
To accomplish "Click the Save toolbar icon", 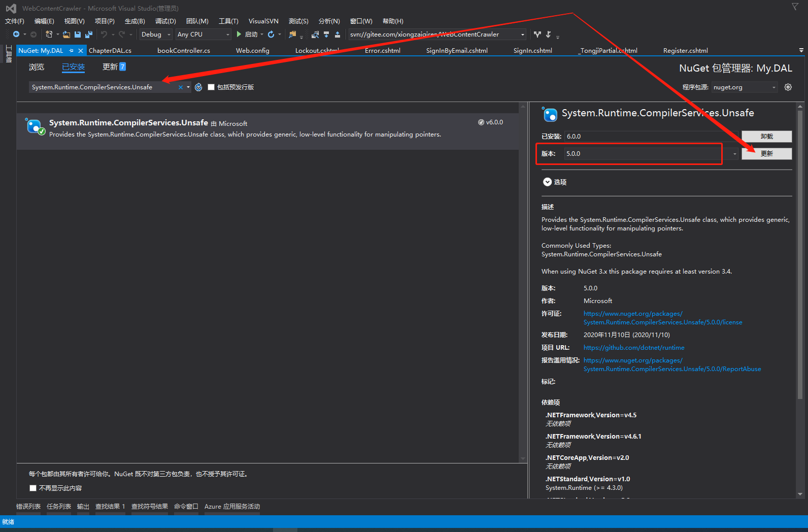I will point(78,35).
